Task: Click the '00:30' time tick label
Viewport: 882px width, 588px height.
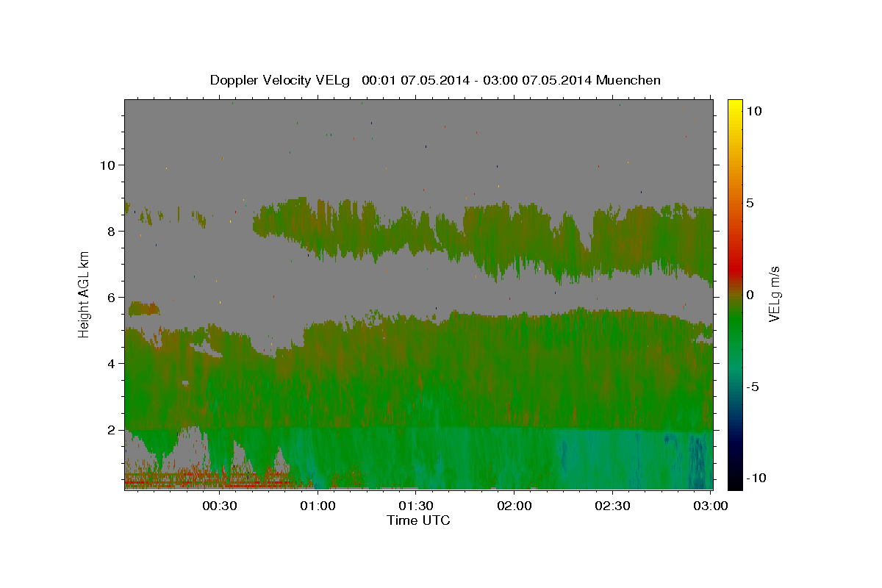Action: point(218,506)
